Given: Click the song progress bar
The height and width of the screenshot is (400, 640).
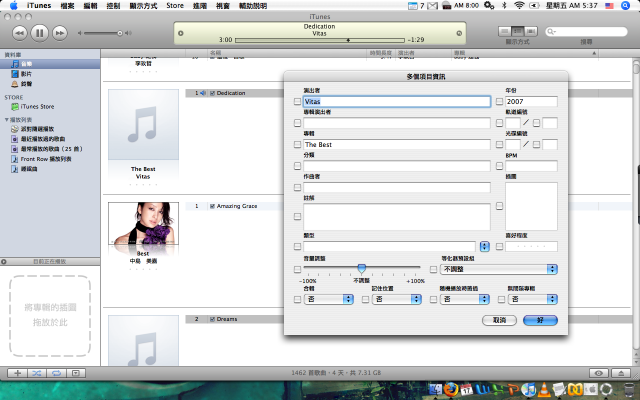Looking at the screenshot, I should pos(320,40).
